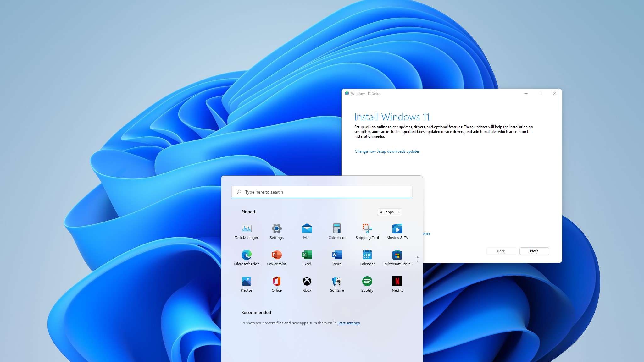Open the Calculator app

click(337, 232)
